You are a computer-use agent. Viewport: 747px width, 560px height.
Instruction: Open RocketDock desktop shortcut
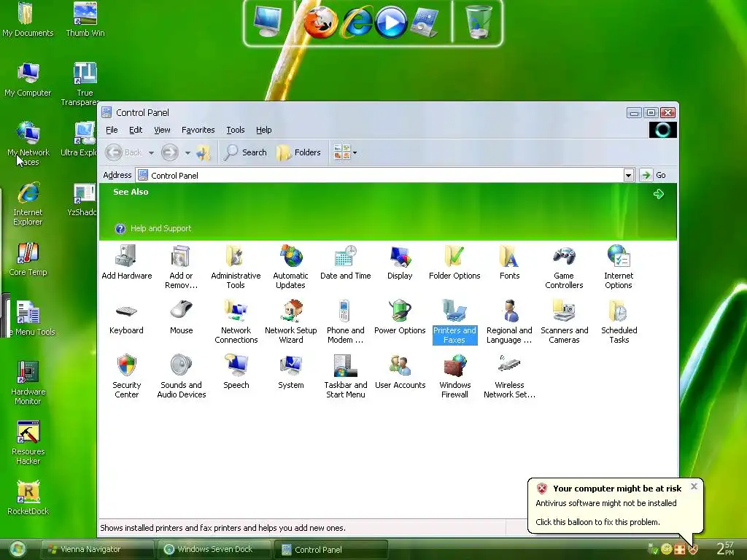click(28, 498)
